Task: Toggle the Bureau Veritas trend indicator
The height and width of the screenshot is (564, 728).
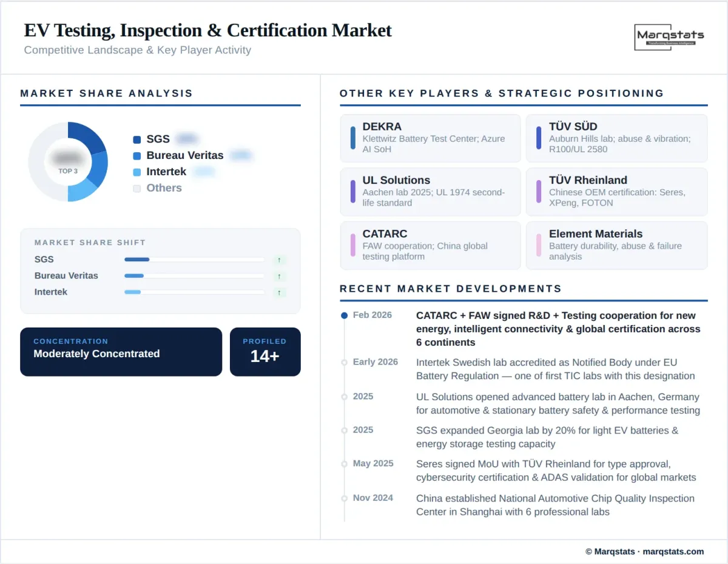Action: point(280,276)
